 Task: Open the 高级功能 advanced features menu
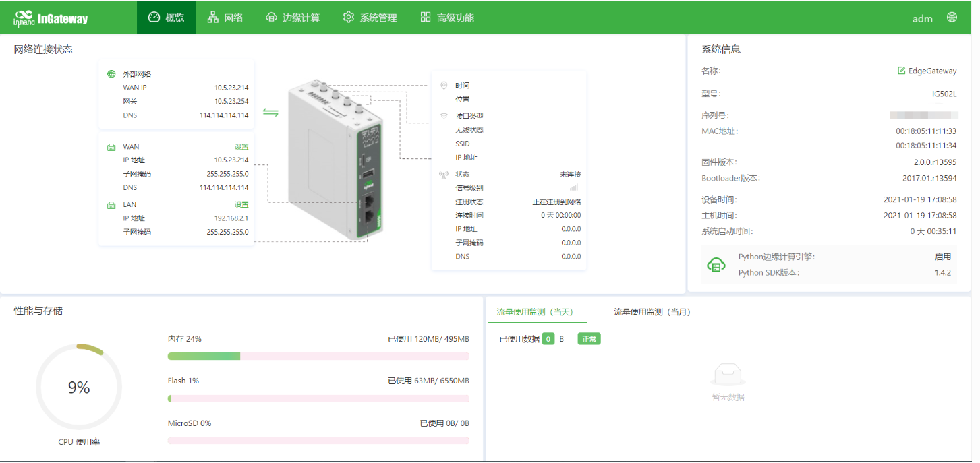[446, 18]
